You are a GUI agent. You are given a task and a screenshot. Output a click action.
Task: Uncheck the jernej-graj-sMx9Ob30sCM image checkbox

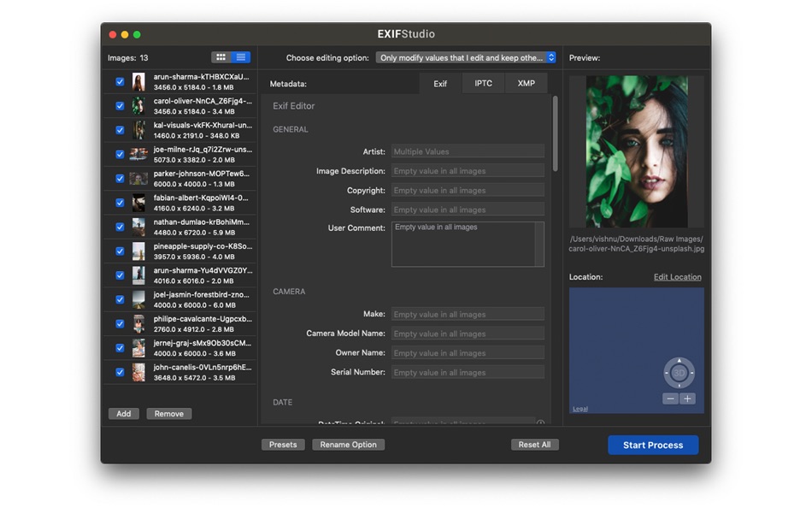pos(120,348)
